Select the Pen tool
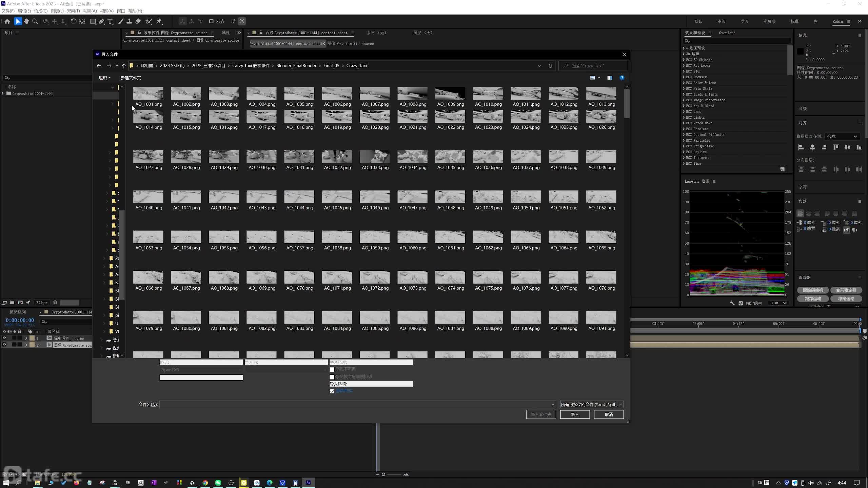 pyautogui.click(x=101, y=21)
